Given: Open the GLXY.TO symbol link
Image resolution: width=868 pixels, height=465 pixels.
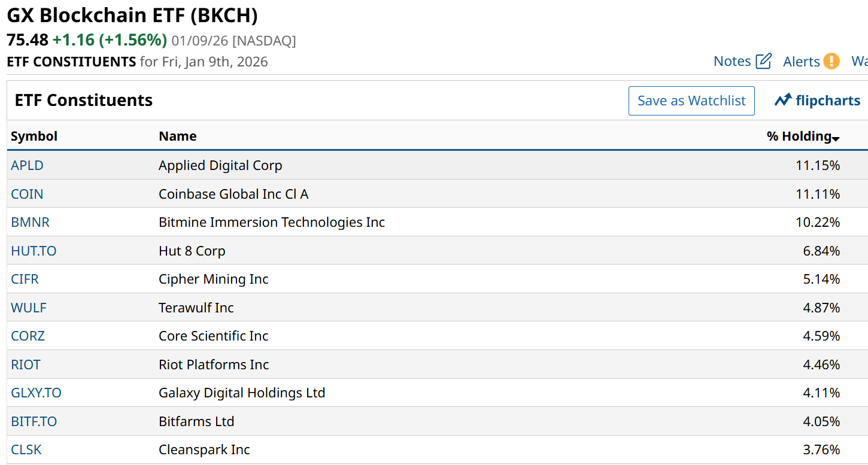Looking at the screenshot, I should (x=36, y=393).
